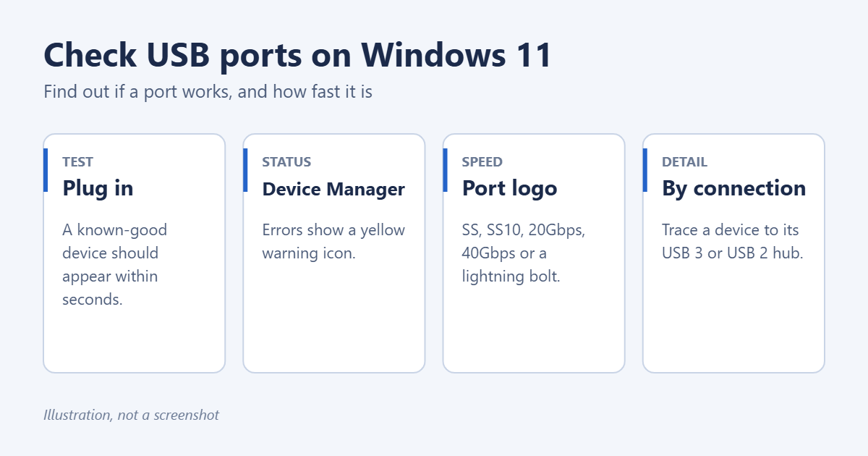
Task: Select the 'DETAIL' label on the fourth card
Action: pos(684,162)
